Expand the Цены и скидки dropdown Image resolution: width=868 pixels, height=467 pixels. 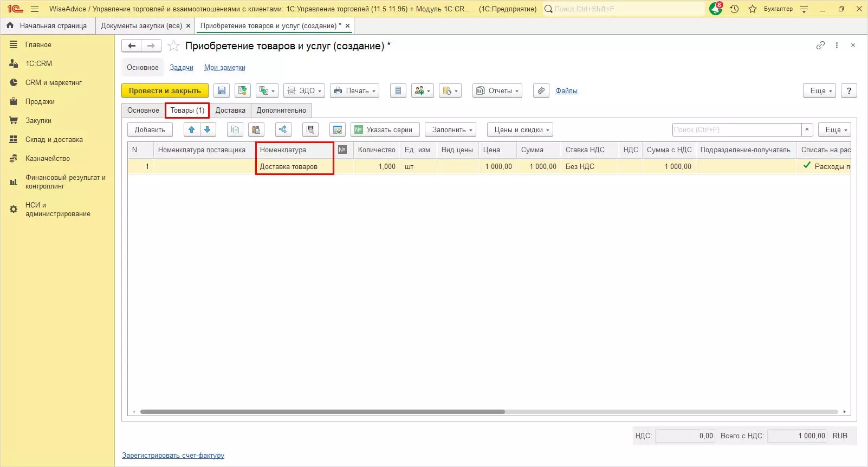pyautogui.click(x=520, y=130)
